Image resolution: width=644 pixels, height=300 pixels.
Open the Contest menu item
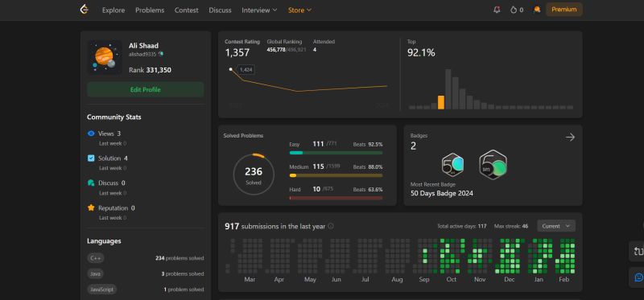point(187,10)
